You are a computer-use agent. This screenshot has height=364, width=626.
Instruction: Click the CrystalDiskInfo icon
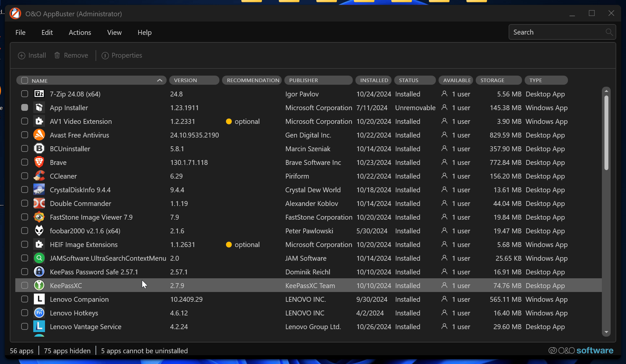tap(39, 190)
